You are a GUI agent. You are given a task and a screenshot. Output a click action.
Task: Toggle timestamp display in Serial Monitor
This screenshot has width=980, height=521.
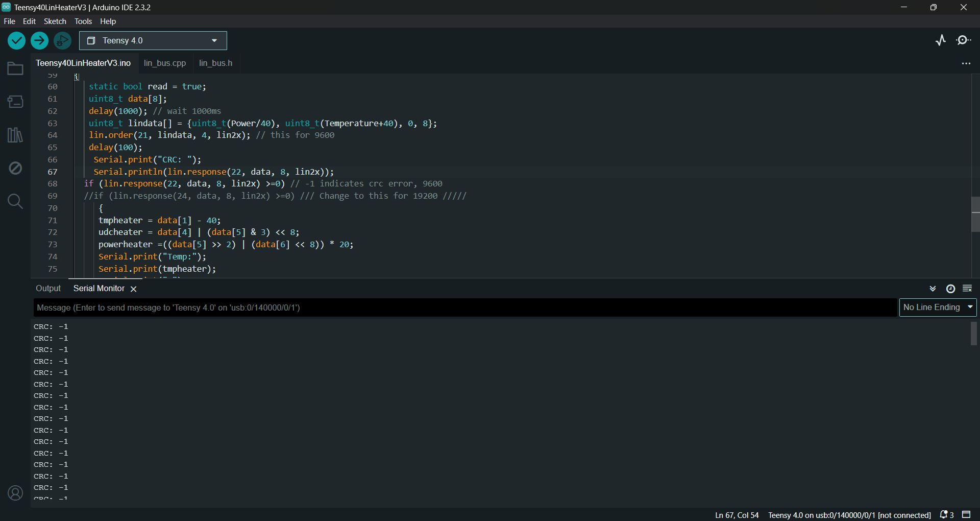pyautogui.click(x=950, y=289)
